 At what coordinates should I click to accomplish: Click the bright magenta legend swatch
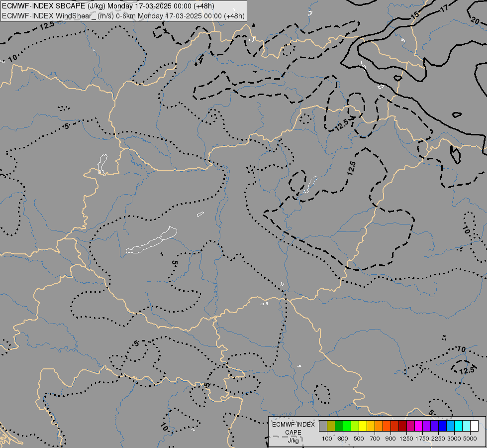tap(418, 426)
